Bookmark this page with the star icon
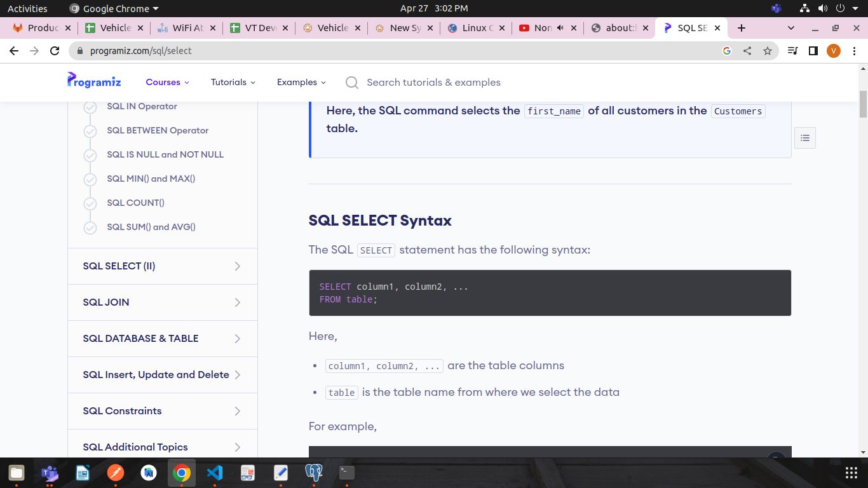This screenshot has width=868, height=488. coord(768,51)
